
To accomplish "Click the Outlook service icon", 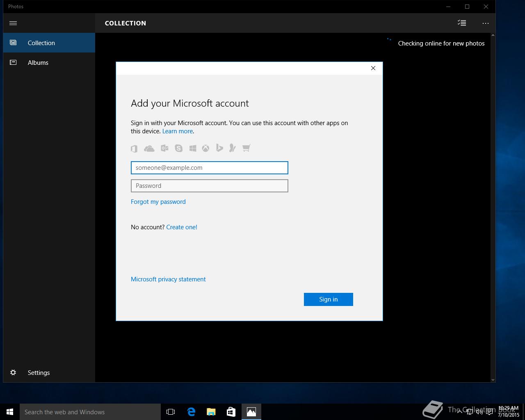I will click(164, 148).
